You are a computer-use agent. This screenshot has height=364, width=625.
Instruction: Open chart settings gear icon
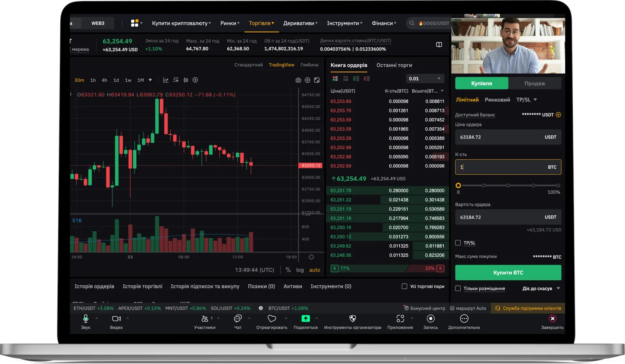click(x=307, y=80)
